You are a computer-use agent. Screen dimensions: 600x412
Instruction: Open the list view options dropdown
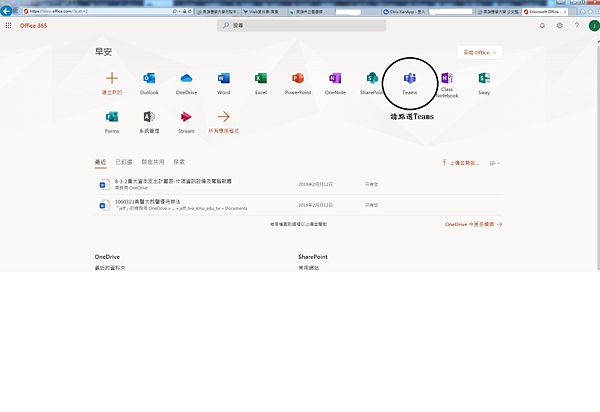coord(495,161)
